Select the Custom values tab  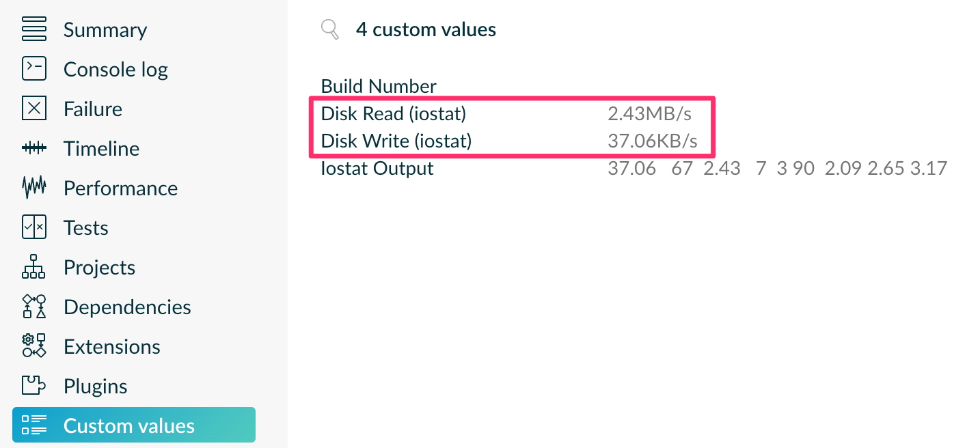click(x=134, y=425)
